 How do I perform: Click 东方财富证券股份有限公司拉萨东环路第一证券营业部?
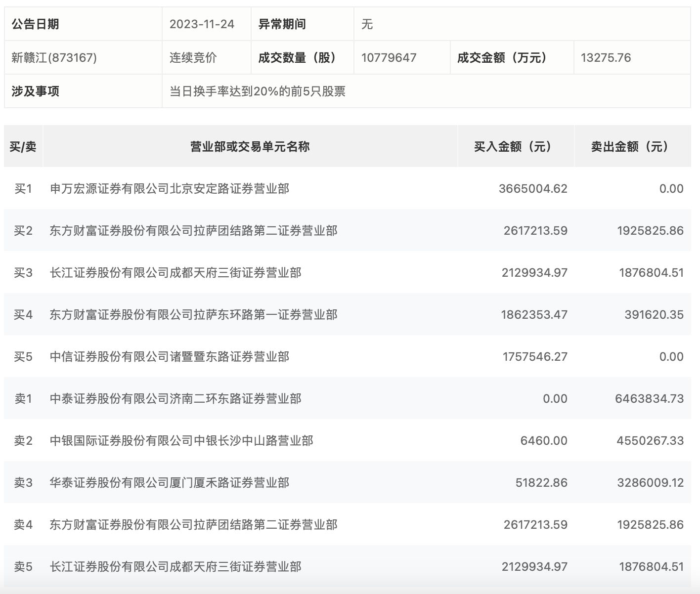(x=193, y=314)
